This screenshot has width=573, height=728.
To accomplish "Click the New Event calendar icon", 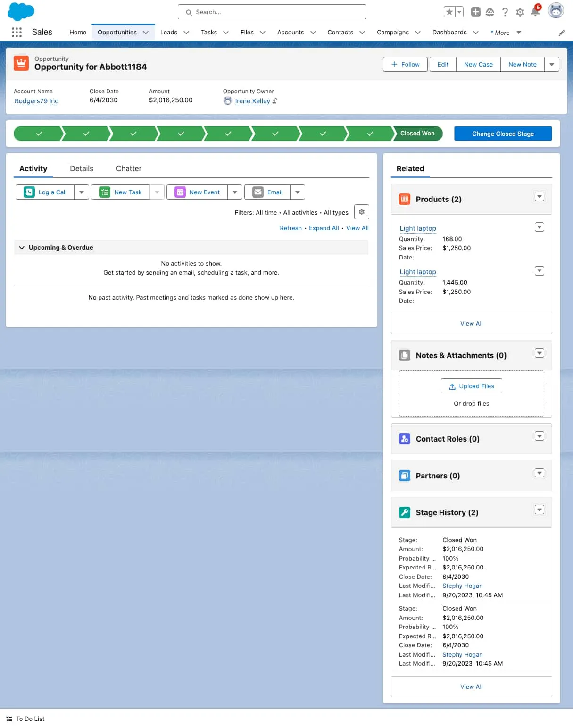I will point(180,192).
